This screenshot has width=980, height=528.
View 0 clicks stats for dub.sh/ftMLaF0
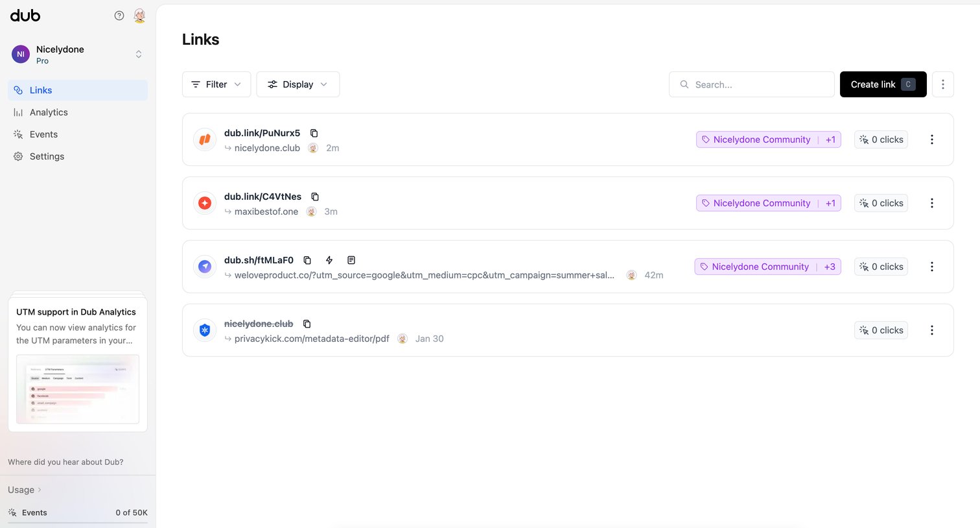click(x=881, y=267)
